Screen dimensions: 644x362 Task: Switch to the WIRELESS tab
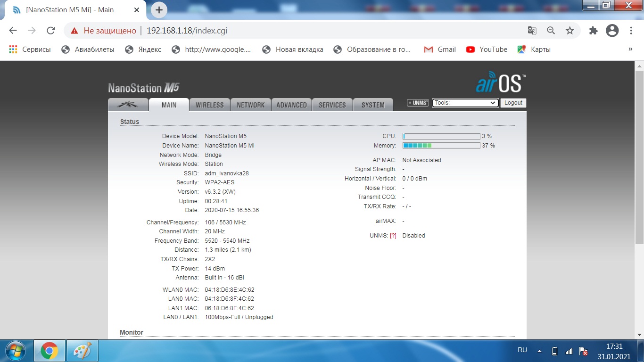(x=210, y=105)
